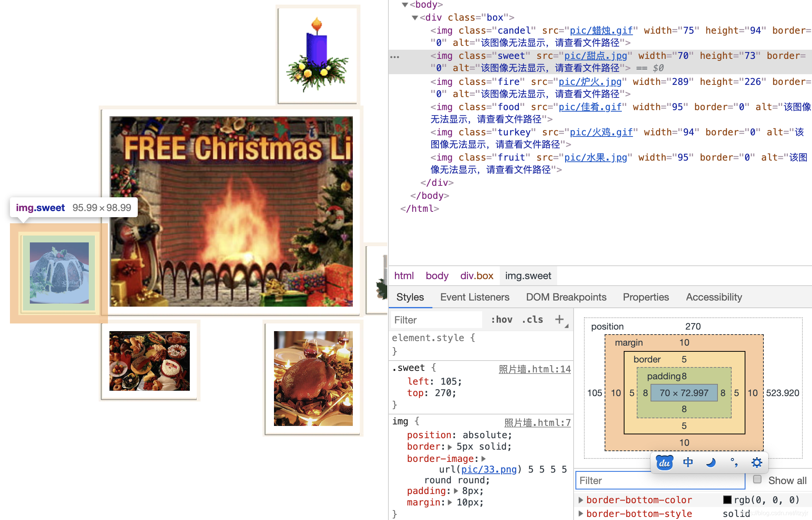Open source link 照片墙.html:14
812x520 pixels.
click(x=535, y=369)
